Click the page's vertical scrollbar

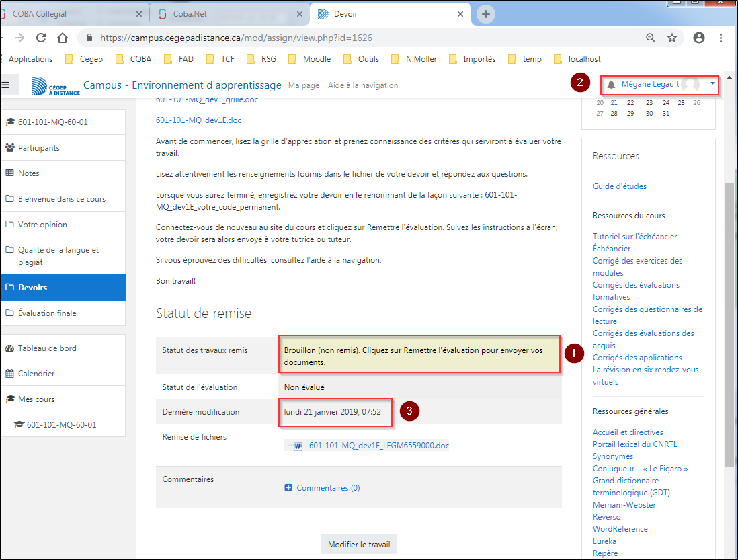pyautogui.click(x=730, y=323)
